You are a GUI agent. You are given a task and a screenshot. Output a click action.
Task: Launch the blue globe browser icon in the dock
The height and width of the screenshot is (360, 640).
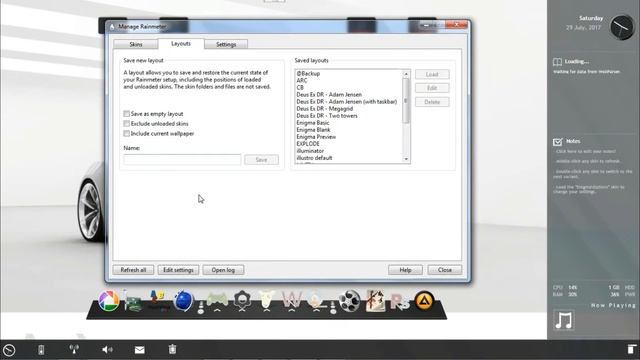[183, 301]
